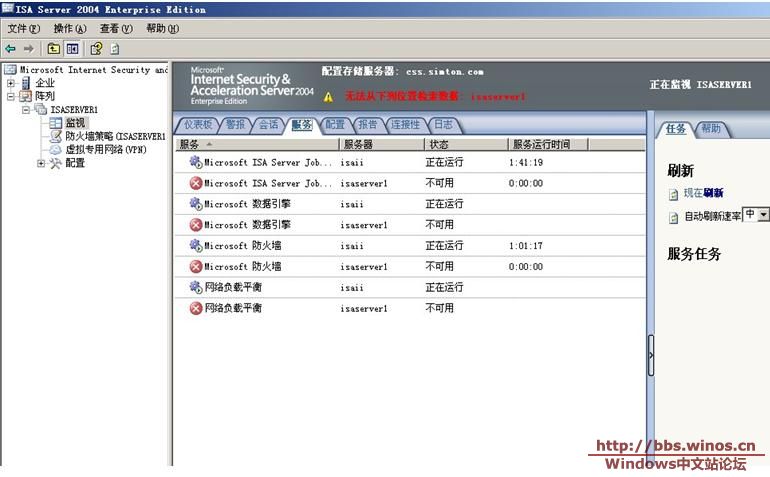Select the 虚拟专用网络 (VPN) tree node
770x477 pixels.
(104, 149)
